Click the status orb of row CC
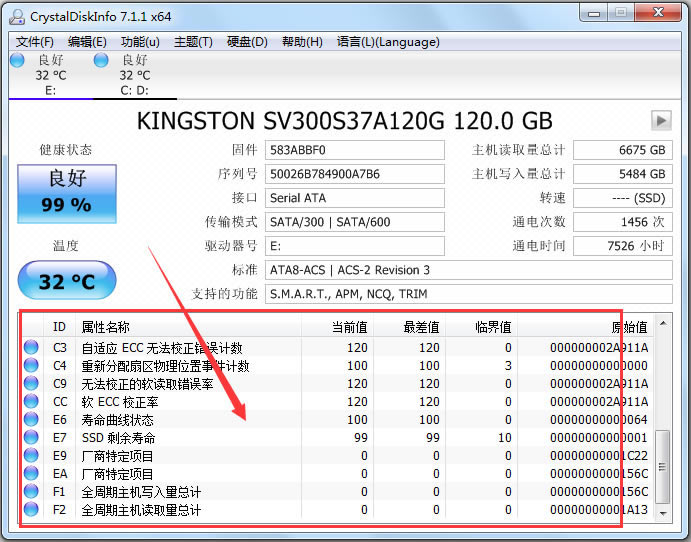This screenshot has height=542, width=691. 32,402
